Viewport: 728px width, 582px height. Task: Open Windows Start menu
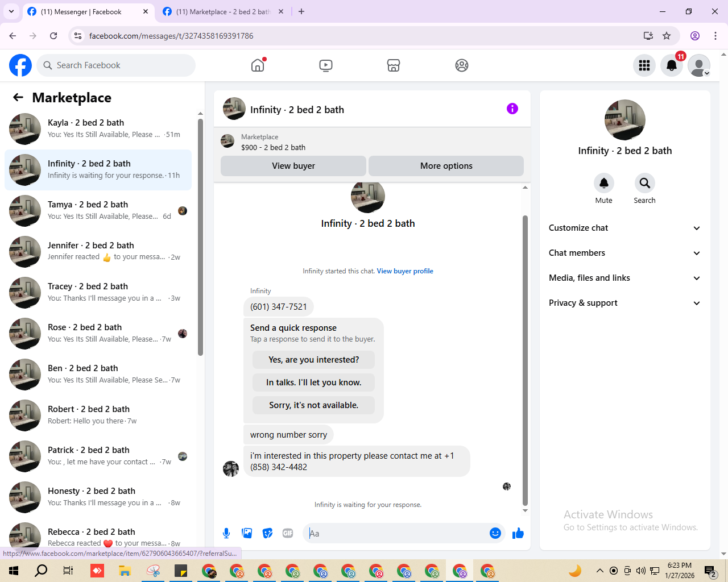pyautogui.click(x=14, y=571)
